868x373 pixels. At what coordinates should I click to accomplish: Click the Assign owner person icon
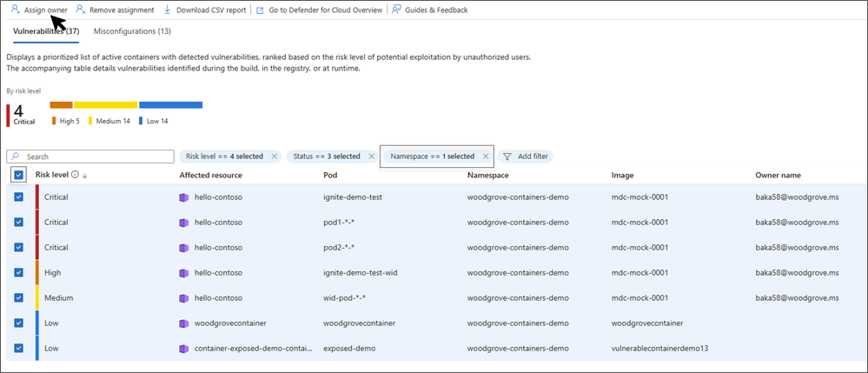coord(16,10)
